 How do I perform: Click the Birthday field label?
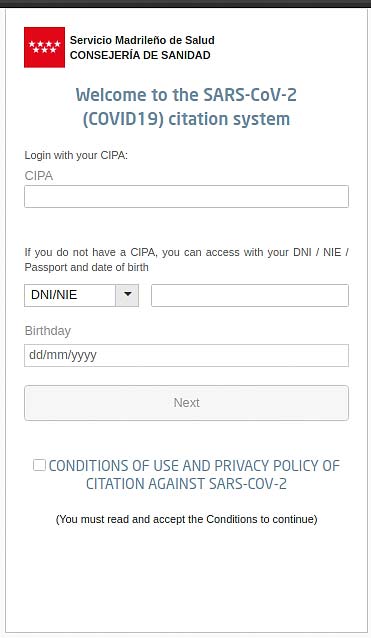(48, 331)
